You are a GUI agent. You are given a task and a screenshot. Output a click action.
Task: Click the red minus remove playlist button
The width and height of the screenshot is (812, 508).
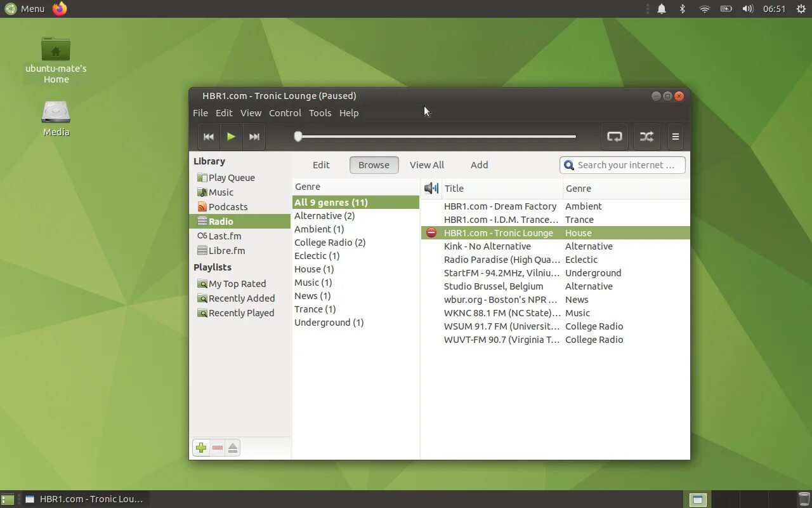tap(218, 448)
